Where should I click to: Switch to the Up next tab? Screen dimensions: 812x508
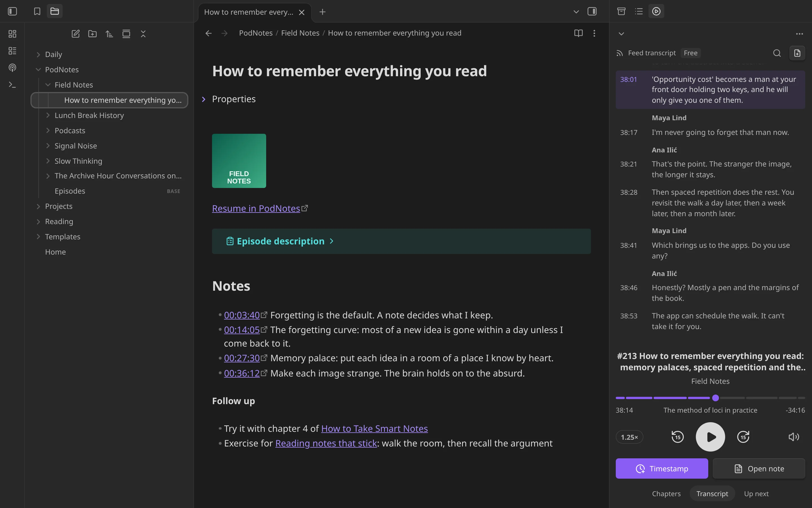click(x=756, y=494)
